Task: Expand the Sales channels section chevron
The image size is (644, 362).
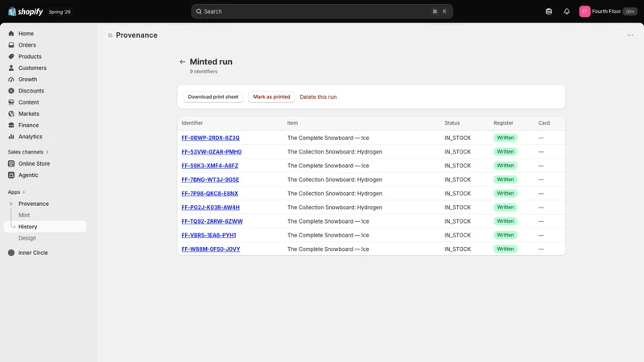Action: [x=47, y=152]
